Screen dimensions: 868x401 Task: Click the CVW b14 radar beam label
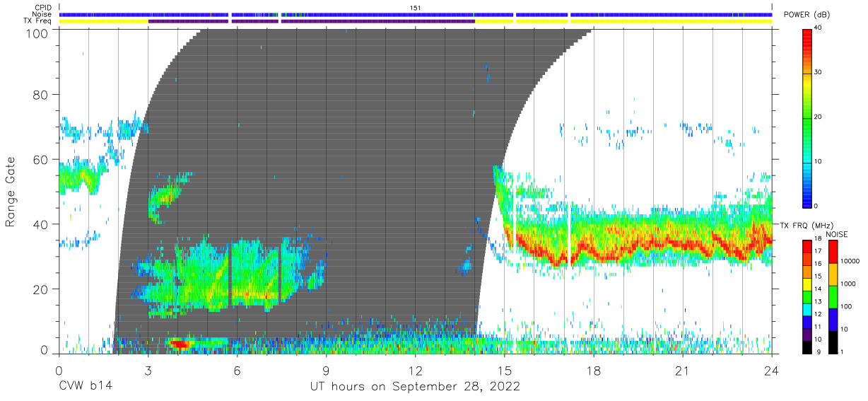pyautogui.click(x=86, y=387)
